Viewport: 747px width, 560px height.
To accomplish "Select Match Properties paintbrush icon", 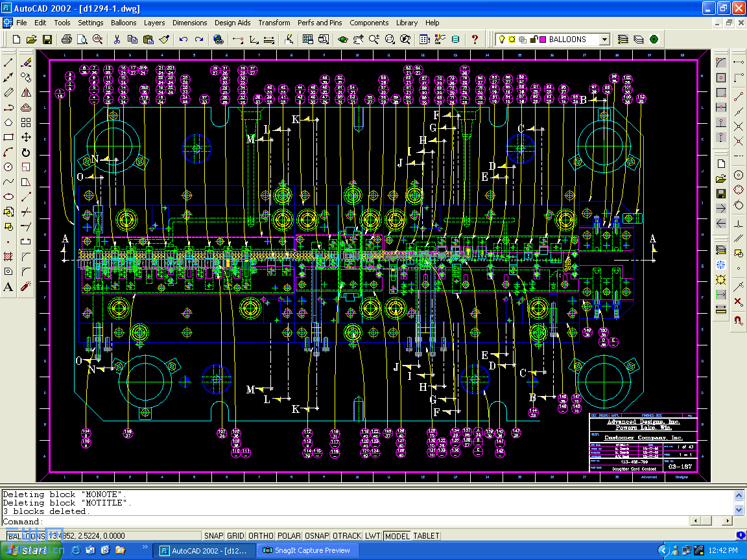I will pyautogui.click(x=164, y=39).
